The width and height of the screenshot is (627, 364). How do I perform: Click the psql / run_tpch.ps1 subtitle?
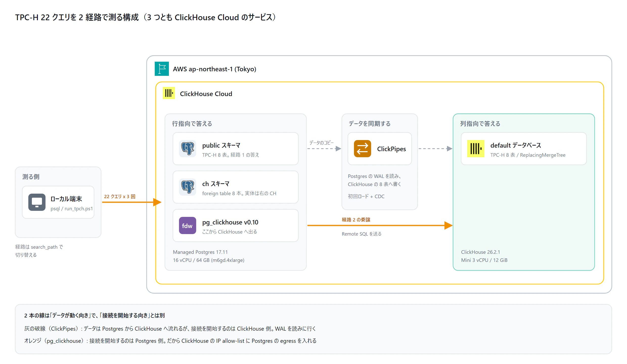coord(72,209)
